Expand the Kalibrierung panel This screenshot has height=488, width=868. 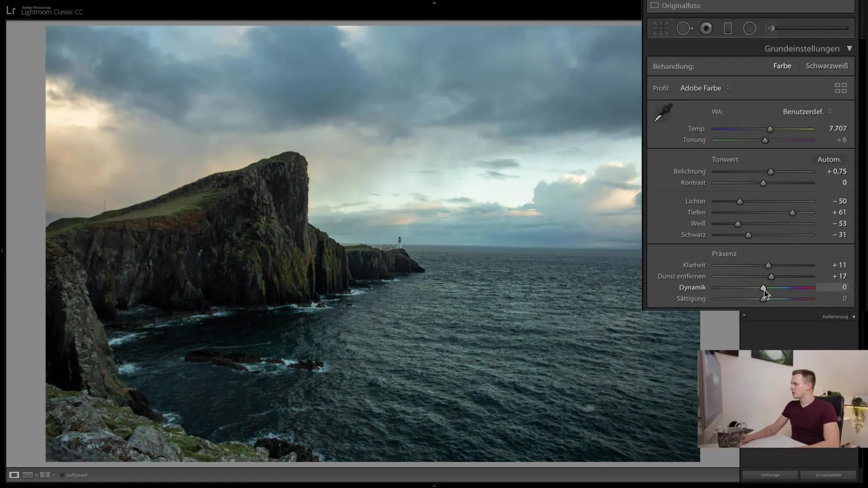[853, 317]
